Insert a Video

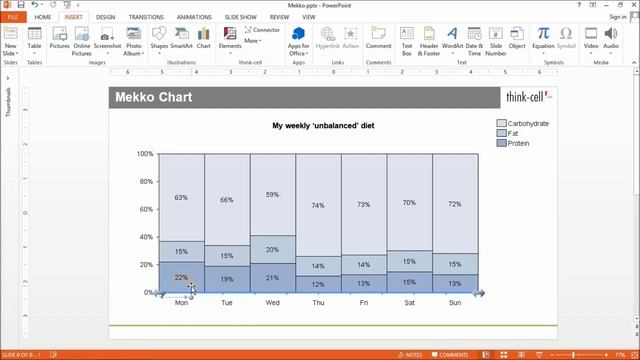[591, 41]
